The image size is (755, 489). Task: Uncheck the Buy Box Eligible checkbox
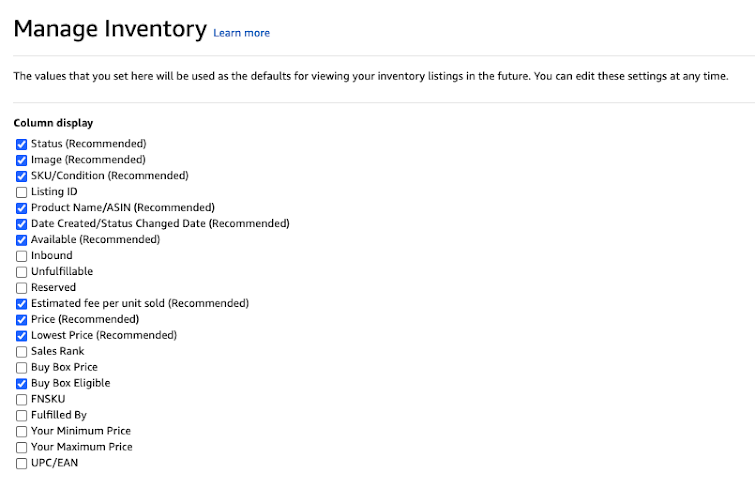point(22,384)
